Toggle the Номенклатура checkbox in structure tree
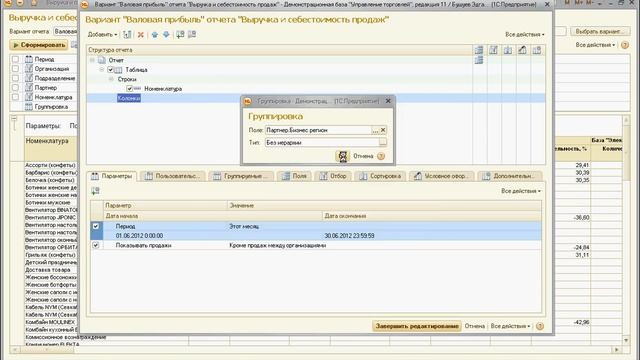The height and width of the screenshot is (360, 640). click(x=129, y=89)
